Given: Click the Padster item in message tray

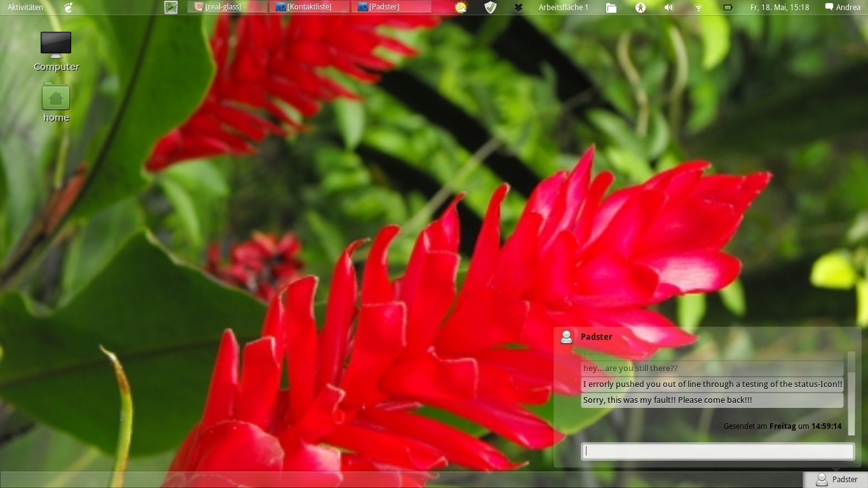Looking at the screenshot, I should click(x=836, y=480).
